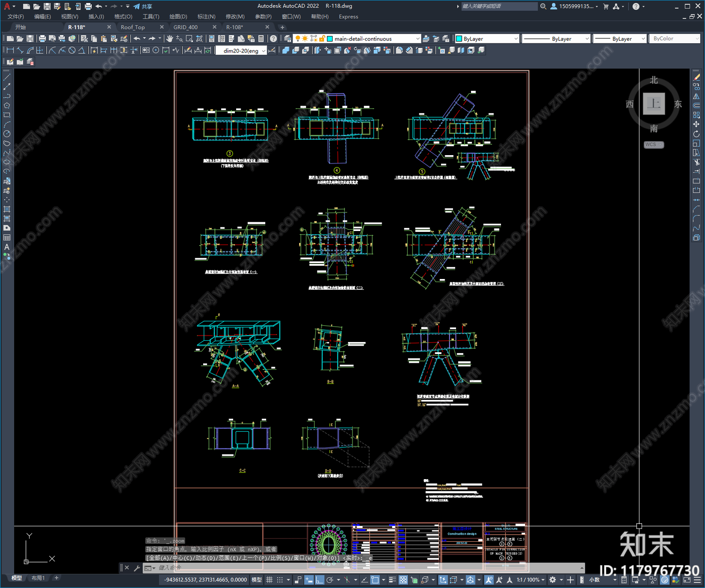Toggle polar tracking in status bar
Screen dimensions: 705x588
click(x=330, y=580)
